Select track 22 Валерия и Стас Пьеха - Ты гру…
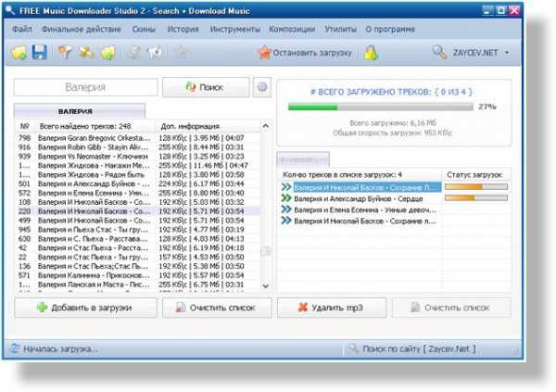 click(137, 257)
